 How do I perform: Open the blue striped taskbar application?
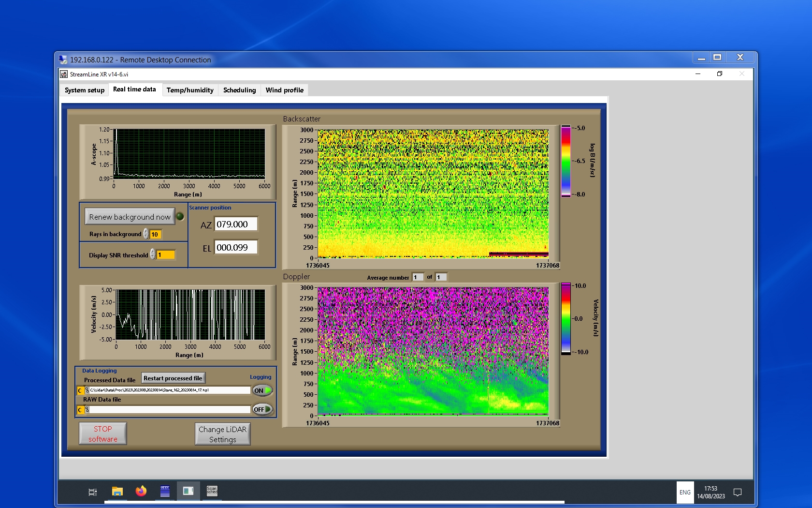[x=165, y=492]
